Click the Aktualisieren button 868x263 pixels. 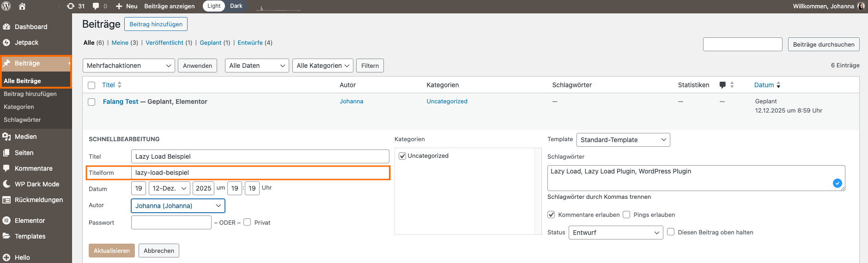(112, 251)
